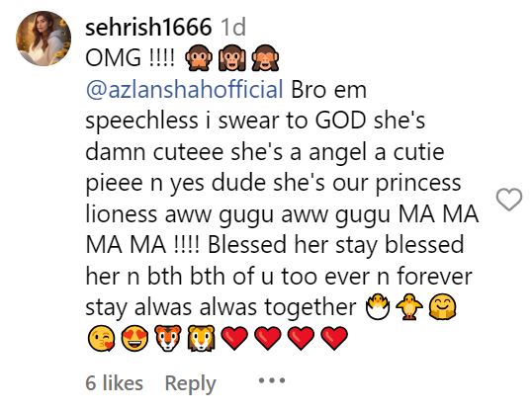The height and width of the screenshot is (411, 532).
Task: Click the hear-no-evil monkey emoji
Action: coord(232,57)
